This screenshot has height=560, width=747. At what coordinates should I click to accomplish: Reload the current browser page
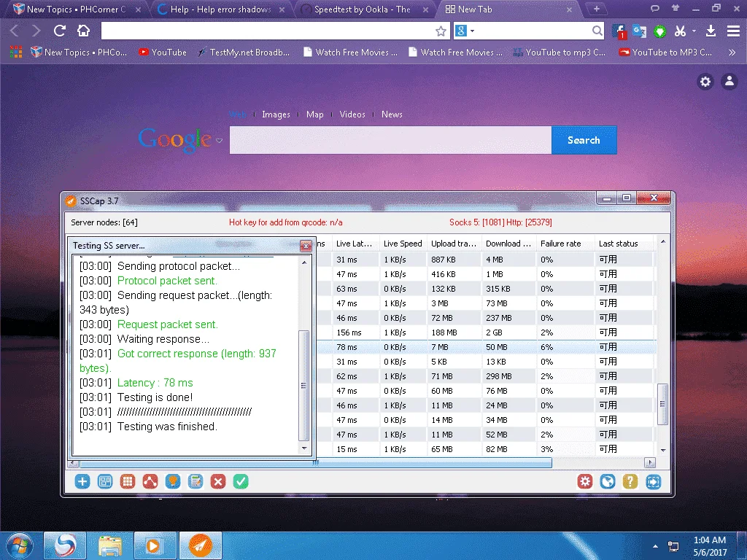[x=60, y=31]
